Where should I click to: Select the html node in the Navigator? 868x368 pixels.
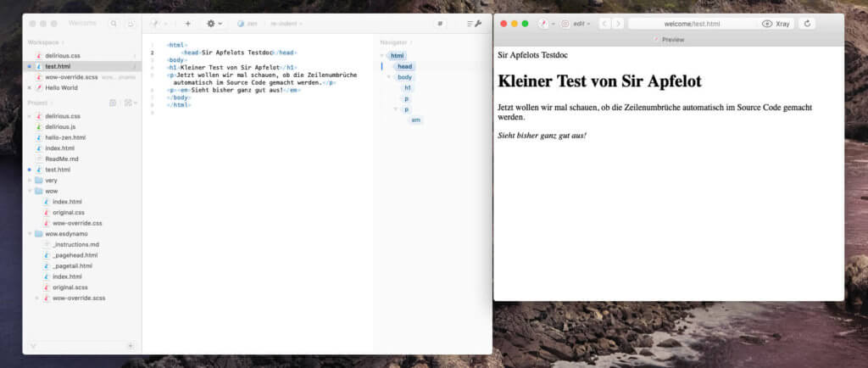pos(397,56)
